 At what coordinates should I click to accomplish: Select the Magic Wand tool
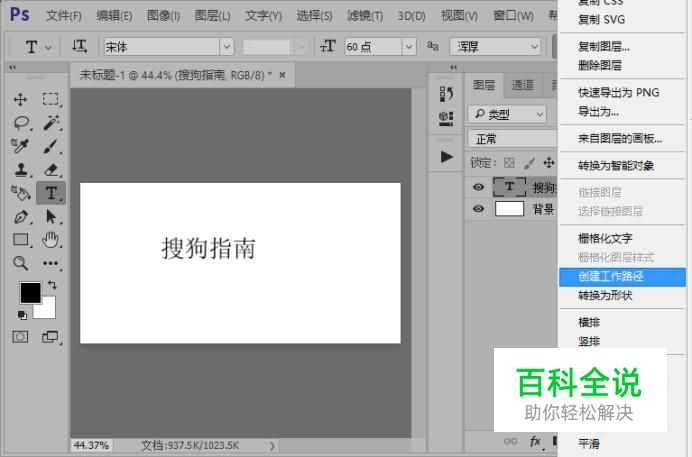[x=51, y=123]
